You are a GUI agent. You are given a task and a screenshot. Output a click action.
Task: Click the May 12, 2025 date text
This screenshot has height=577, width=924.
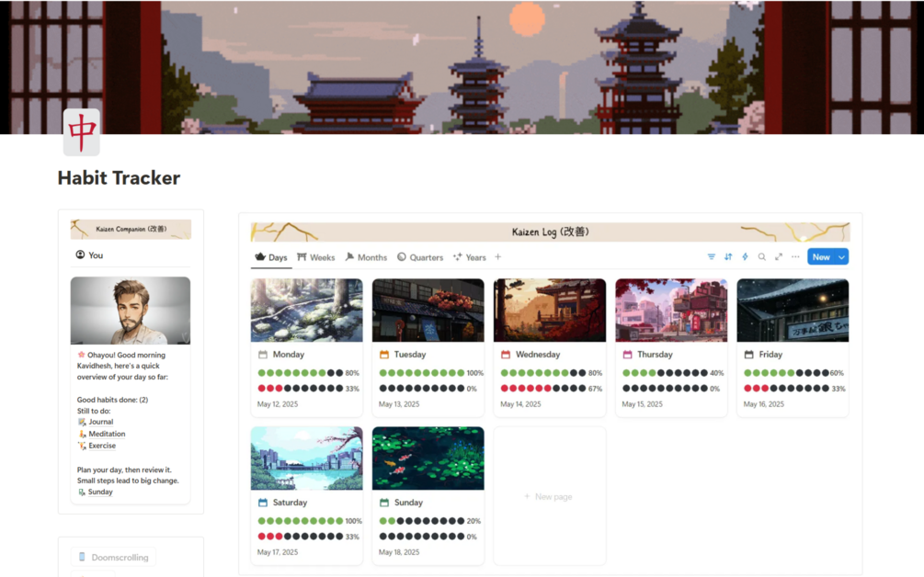tap(278, 404)
